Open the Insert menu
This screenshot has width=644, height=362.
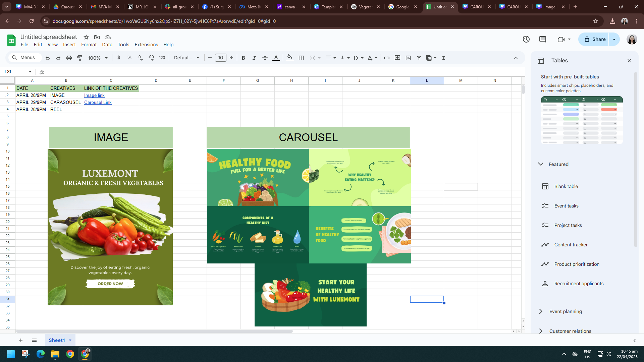(69, 45)
